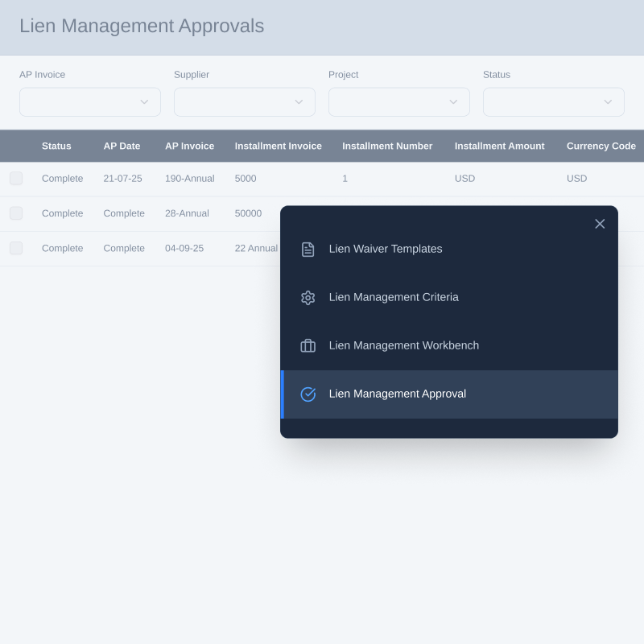Click the Installment Amount column header
Viewport: 644px width, 644px height.
(499, 147)
